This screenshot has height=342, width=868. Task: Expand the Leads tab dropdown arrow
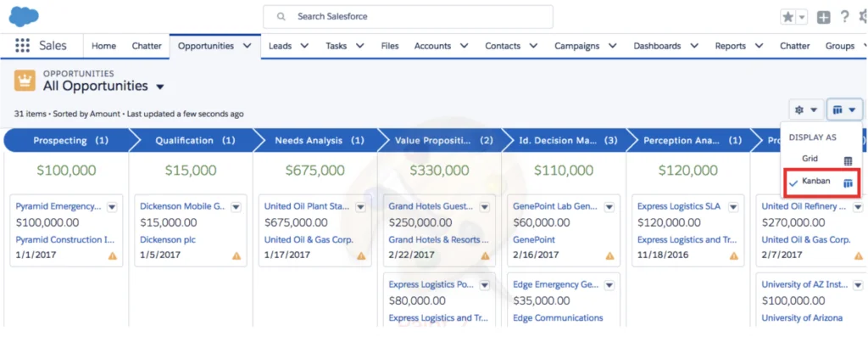pyautogui.click(x=304, y=46)
